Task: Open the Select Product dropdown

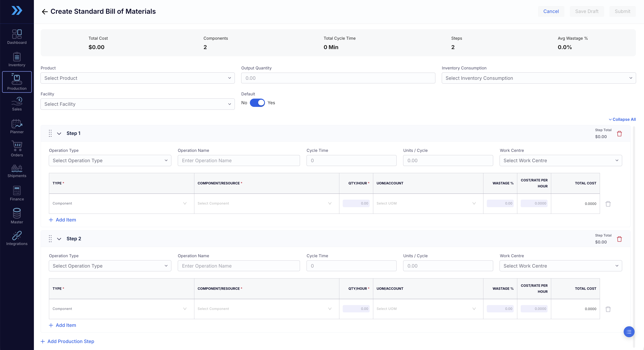Action: click(137, 78)
